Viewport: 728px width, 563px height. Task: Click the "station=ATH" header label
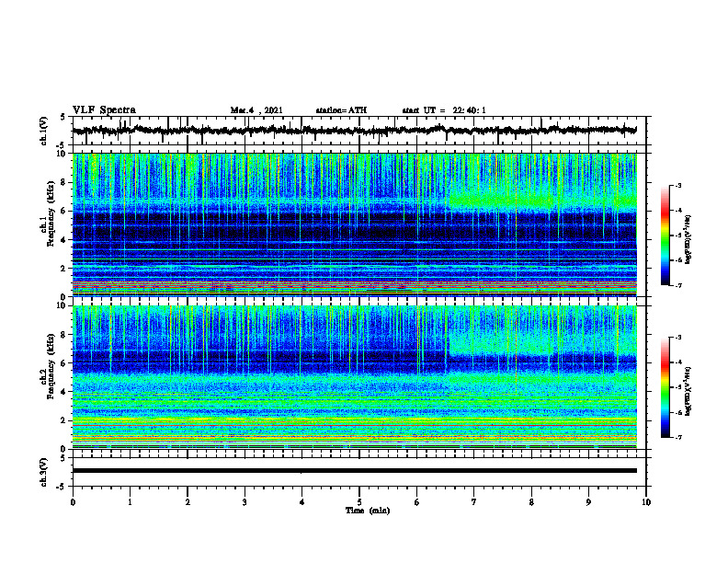tap(341, 110)
